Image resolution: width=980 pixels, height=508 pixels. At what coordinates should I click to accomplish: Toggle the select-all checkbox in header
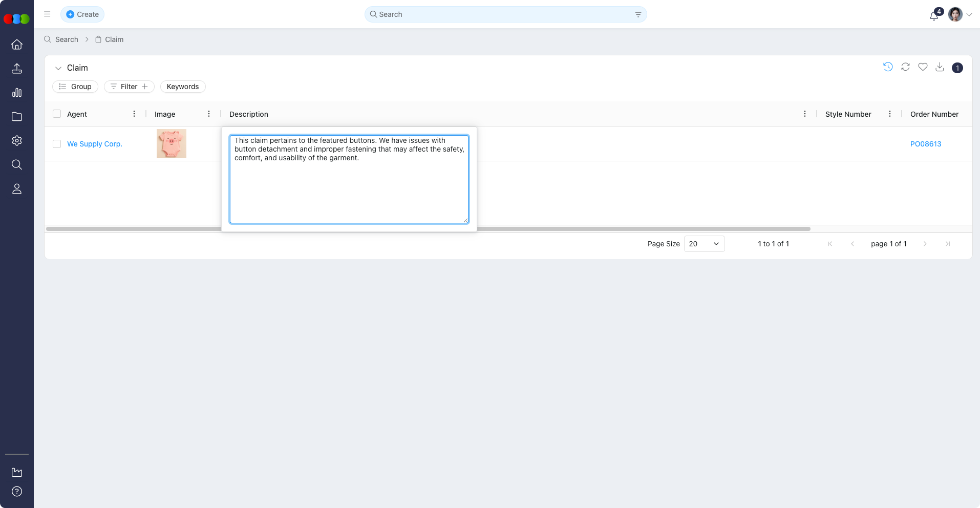pos(57,114)
